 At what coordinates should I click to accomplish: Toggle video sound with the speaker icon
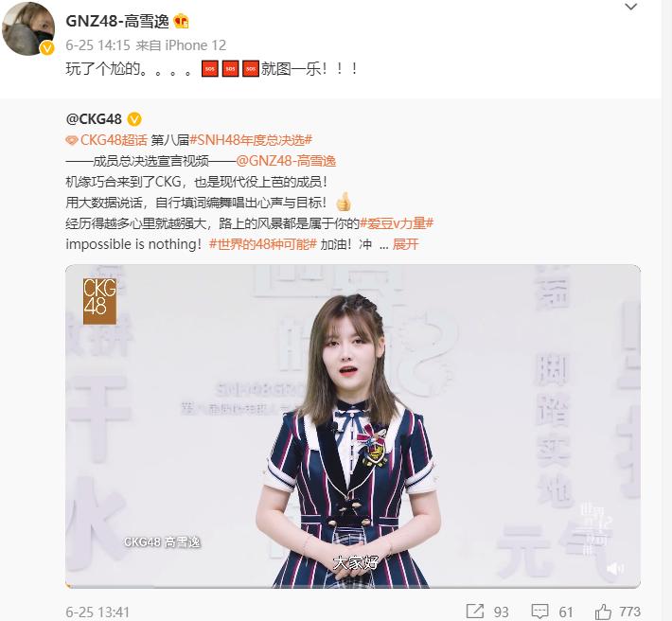coord(614,569)
